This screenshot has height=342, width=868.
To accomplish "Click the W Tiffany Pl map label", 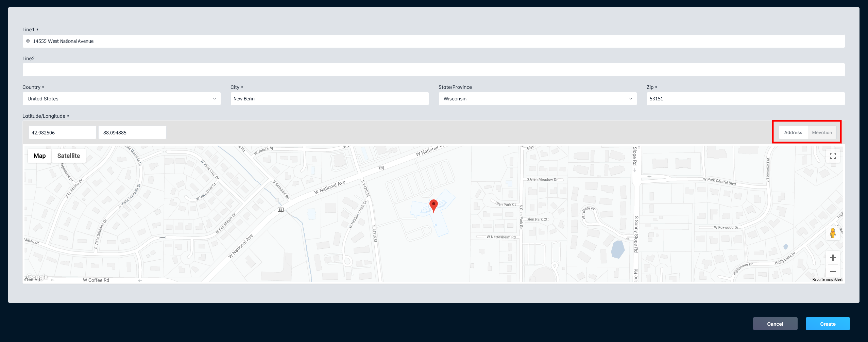I will [x=588, y=213].
